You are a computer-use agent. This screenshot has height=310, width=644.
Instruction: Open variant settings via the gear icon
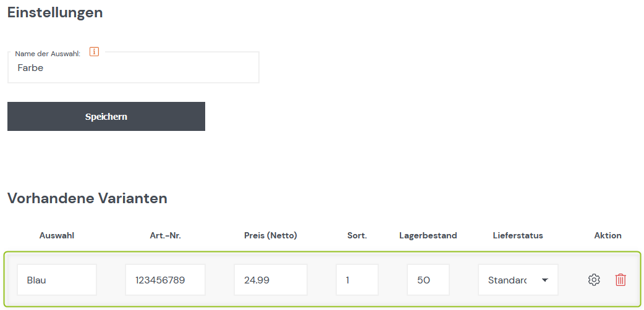tap(594, 280)
